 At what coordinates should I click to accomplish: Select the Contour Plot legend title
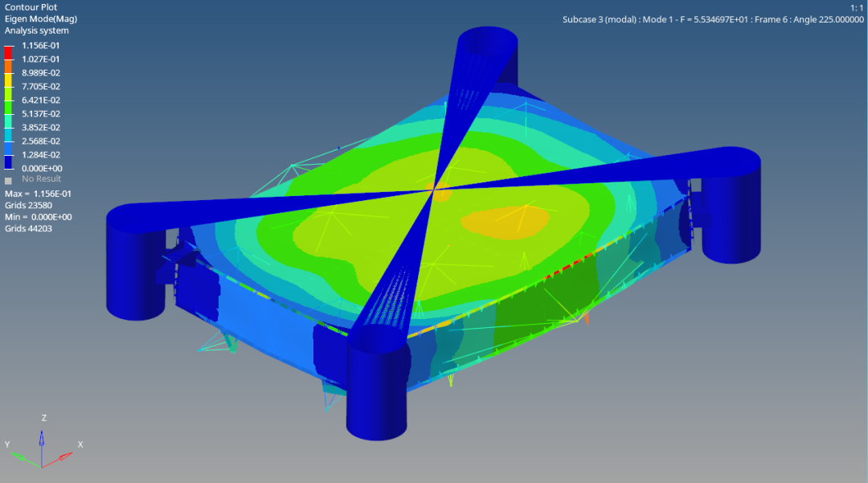tap(31, 7)
